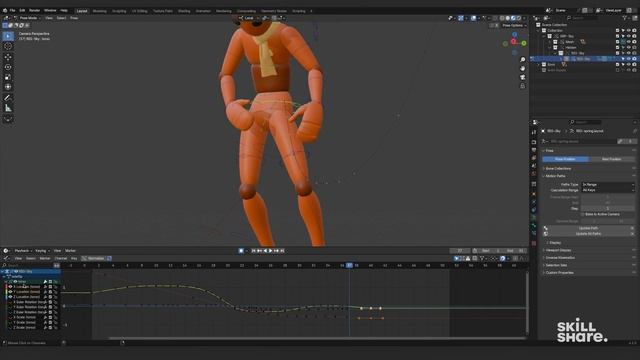Activate the Rotate tool

[8, 67]
